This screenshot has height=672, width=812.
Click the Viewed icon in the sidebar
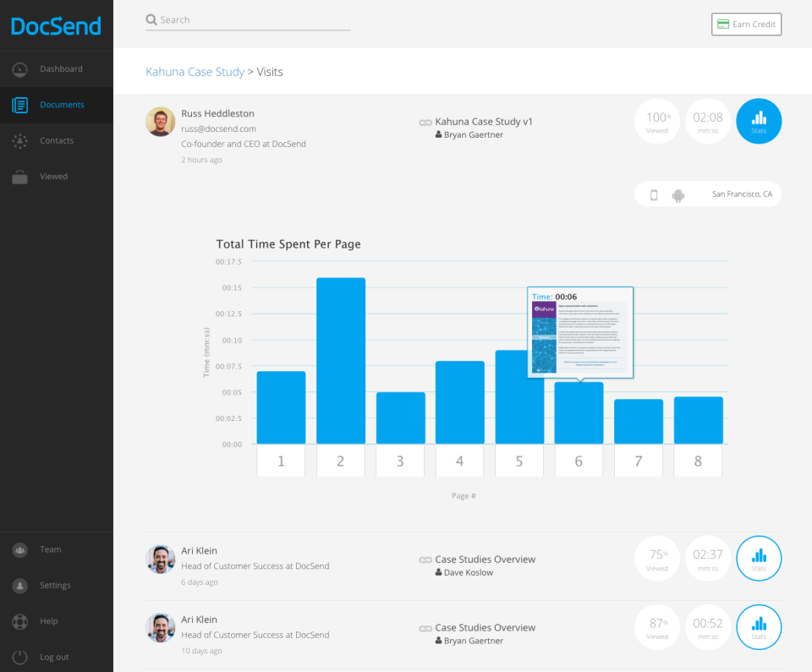[x=19, y=176]
